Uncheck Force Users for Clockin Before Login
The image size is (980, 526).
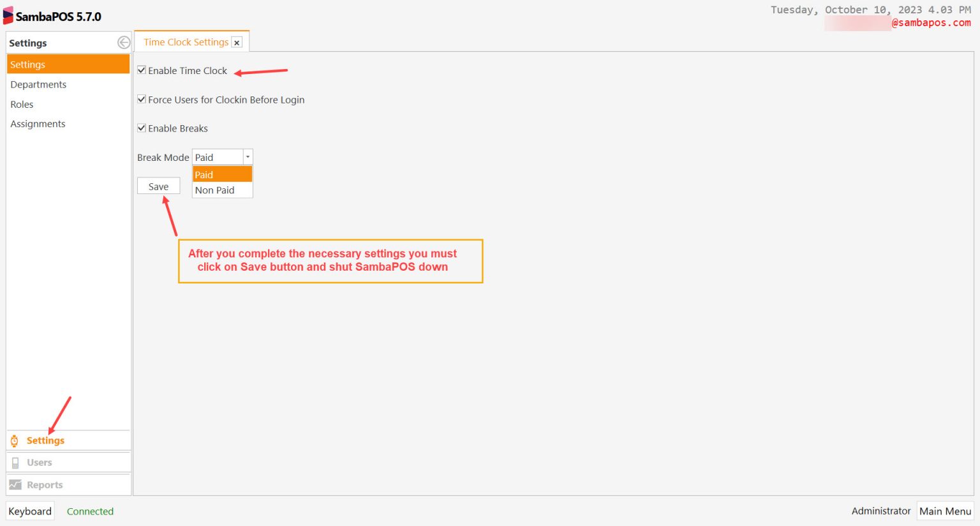point(141,100)
